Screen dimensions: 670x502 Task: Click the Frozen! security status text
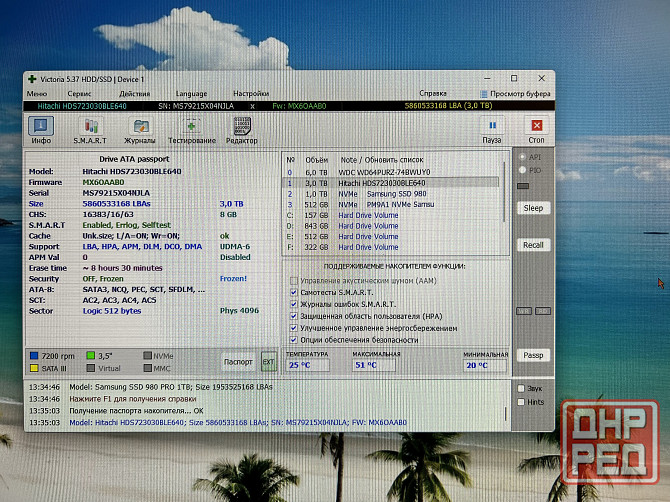(x=233, y=279)
